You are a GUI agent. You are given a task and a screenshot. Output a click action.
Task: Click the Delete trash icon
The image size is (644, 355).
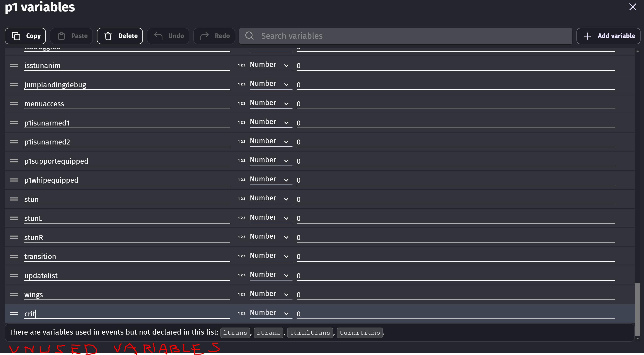point(108,36)
